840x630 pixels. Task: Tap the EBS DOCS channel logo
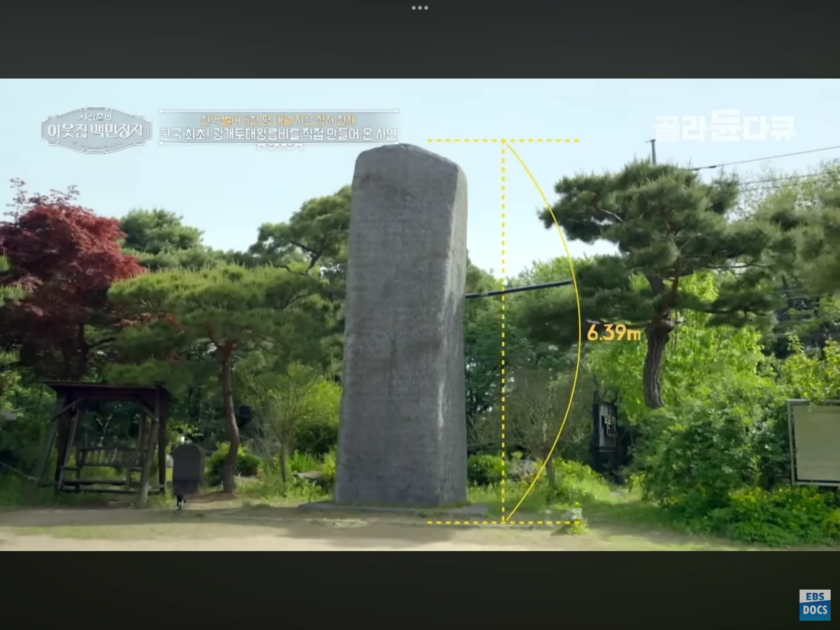point(815,605)
